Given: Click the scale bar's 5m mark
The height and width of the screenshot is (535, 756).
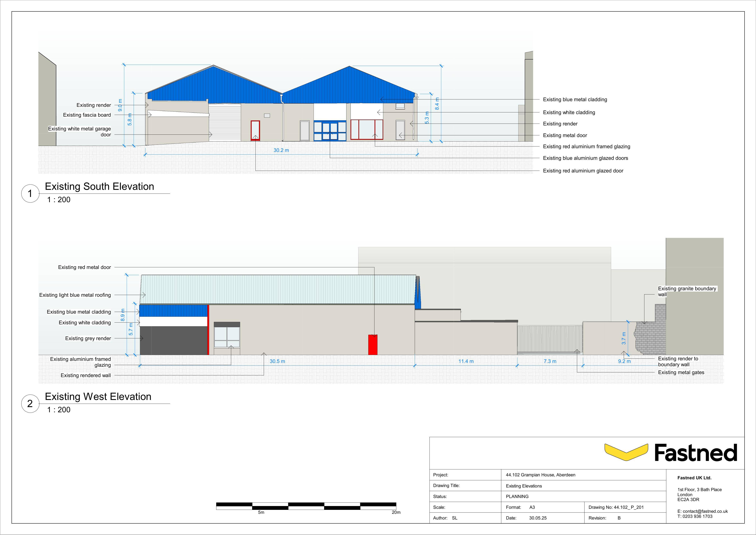Looking at the screenshot, I should coord(261,512).
